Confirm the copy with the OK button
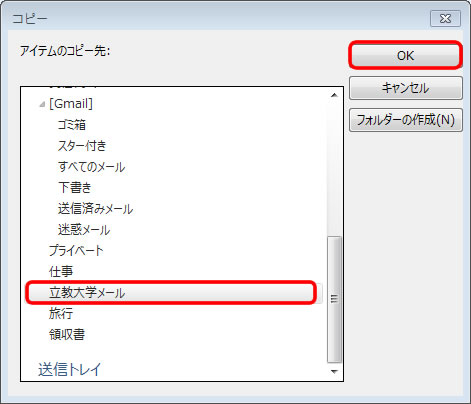Image resolution: width=471 pixels, height=404 pixels. tap(405, 55)
